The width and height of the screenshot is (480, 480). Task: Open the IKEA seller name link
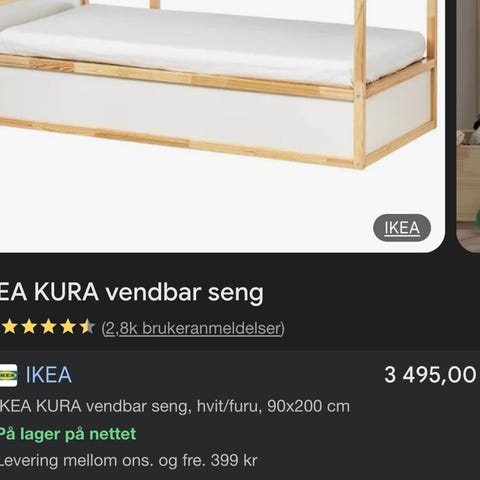(49, 375)
